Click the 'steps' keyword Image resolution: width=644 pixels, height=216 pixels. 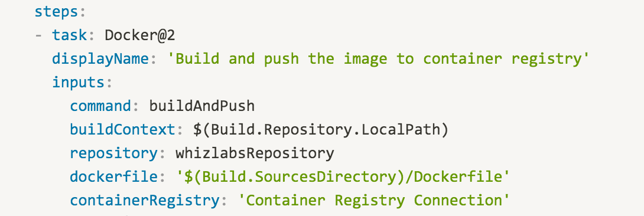click(56, 11)
